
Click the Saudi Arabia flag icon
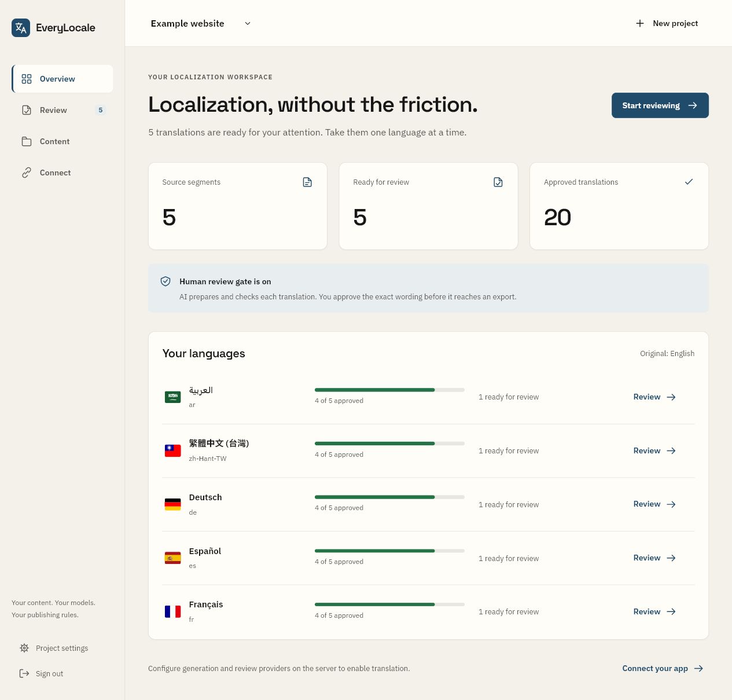tap(173, 397)
